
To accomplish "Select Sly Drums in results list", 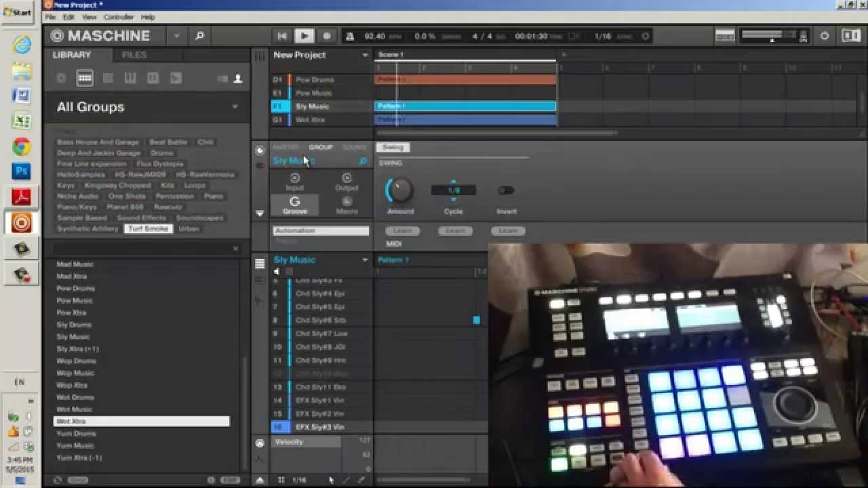I will 142,325.
